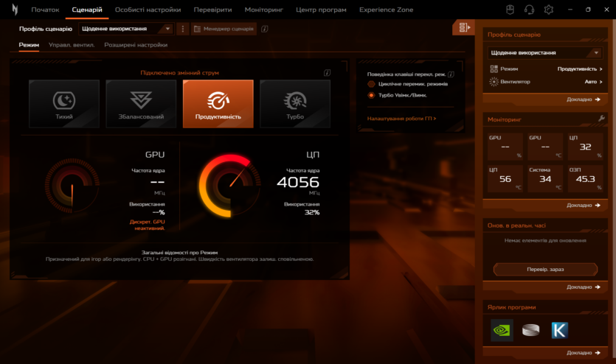Screen dimensions: 616x364
Task: Select the Циклічне перемик. режимів radio option
Action: (x=371, y=84)
